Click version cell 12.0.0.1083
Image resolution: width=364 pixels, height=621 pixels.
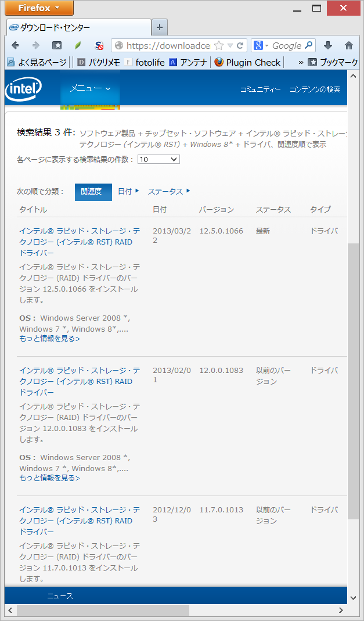[221, 370]
